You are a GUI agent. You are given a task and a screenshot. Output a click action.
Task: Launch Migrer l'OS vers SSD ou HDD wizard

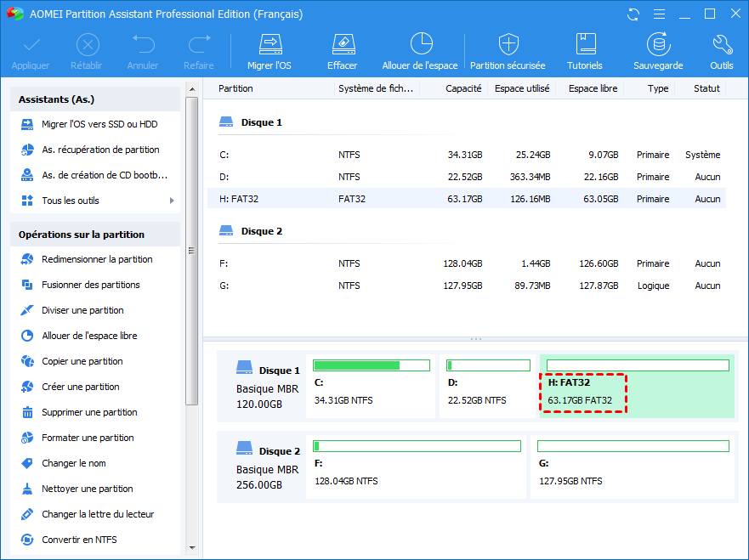(99, 124)
